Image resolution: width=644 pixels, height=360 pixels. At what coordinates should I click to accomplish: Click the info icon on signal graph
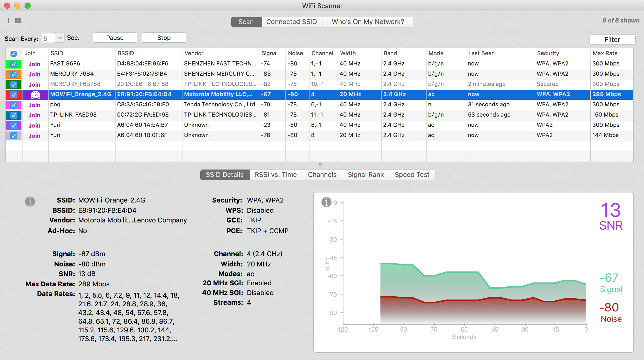pos(326,202)
